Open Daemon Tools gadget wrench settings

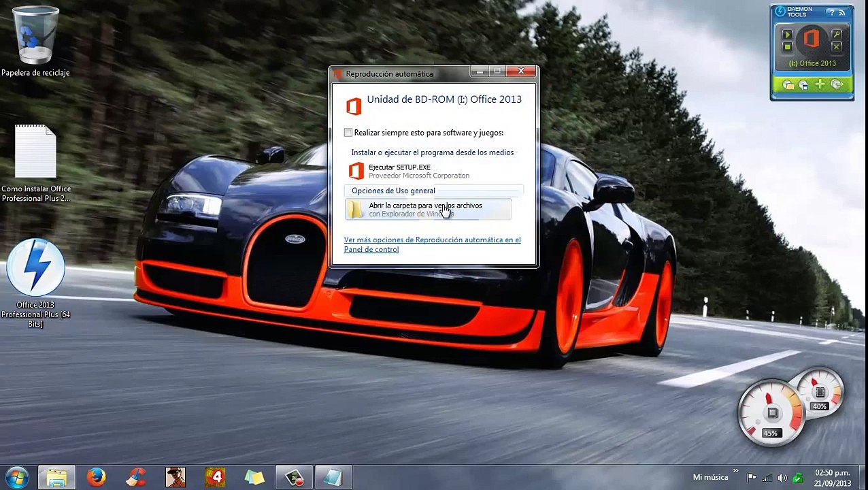(837, 34)
